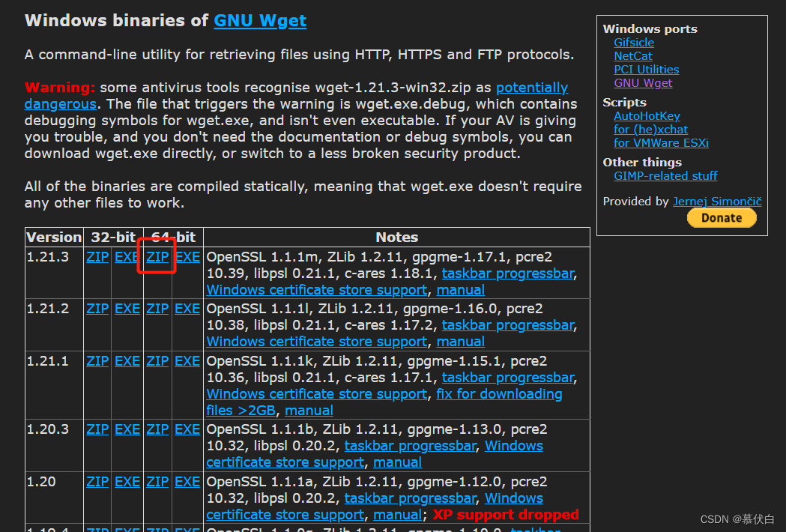
Task: Open the 'potentially' warning link
Action: click(532, 88)
